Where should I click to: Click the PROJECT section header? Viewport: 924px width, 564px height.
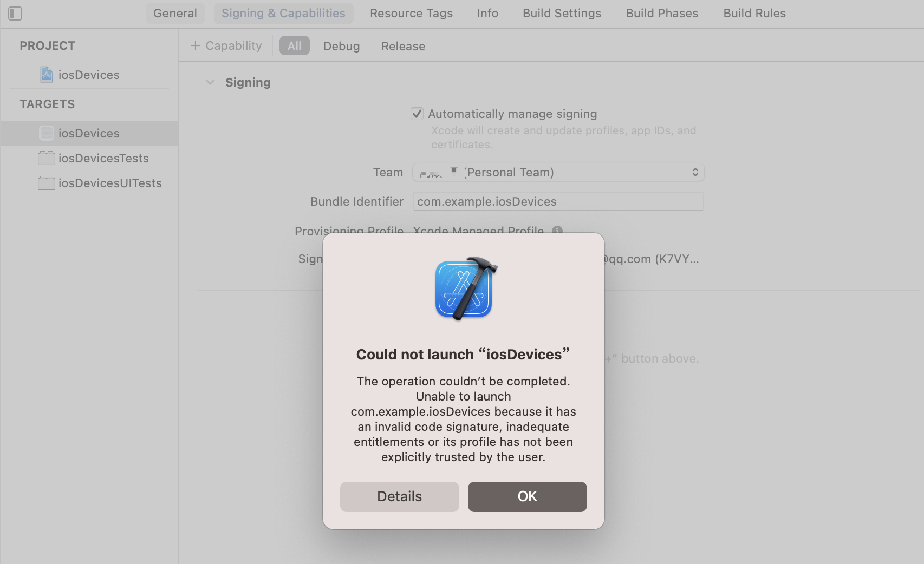48,46
